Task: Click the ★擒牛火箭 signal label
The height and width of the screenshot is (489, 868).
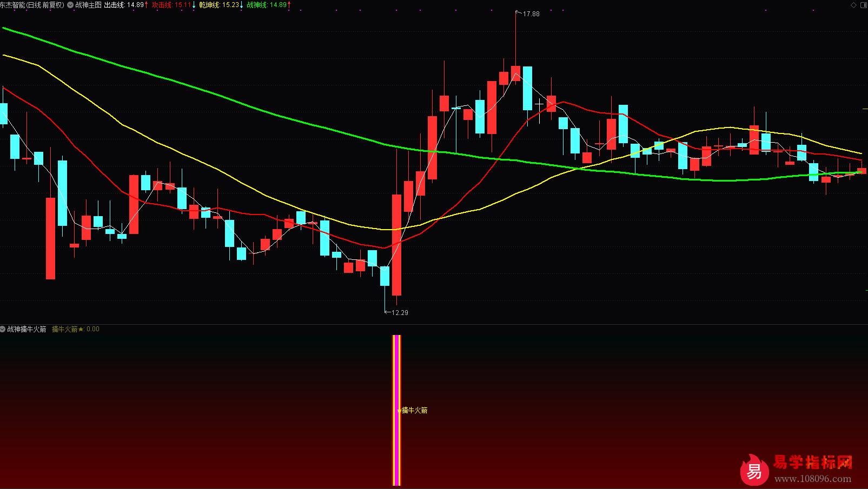Action: pos(412,411)
